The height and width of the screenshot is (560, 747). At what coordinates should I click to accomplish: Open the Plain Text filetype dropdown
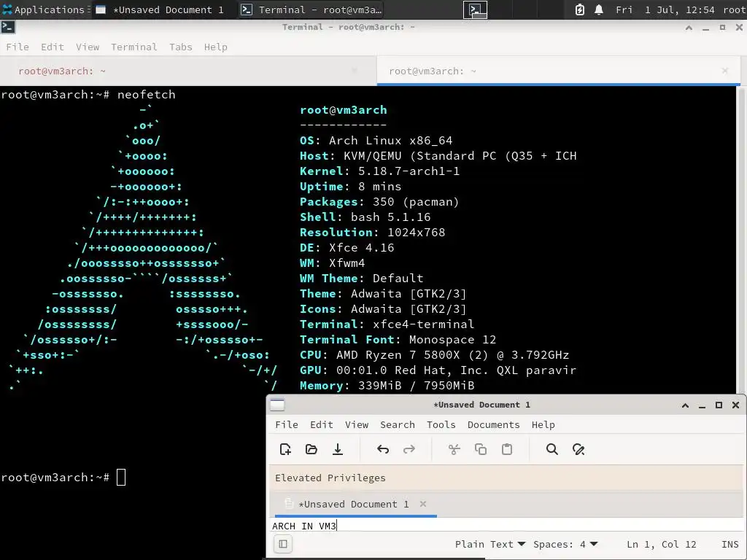click(490, 544)
